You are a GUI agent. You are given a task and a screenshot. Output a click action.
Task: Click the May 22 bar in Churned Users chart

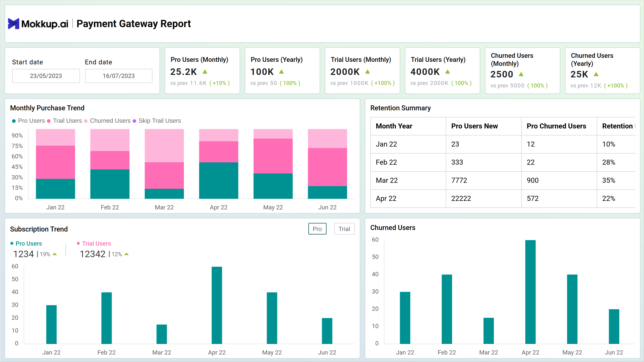572,309
